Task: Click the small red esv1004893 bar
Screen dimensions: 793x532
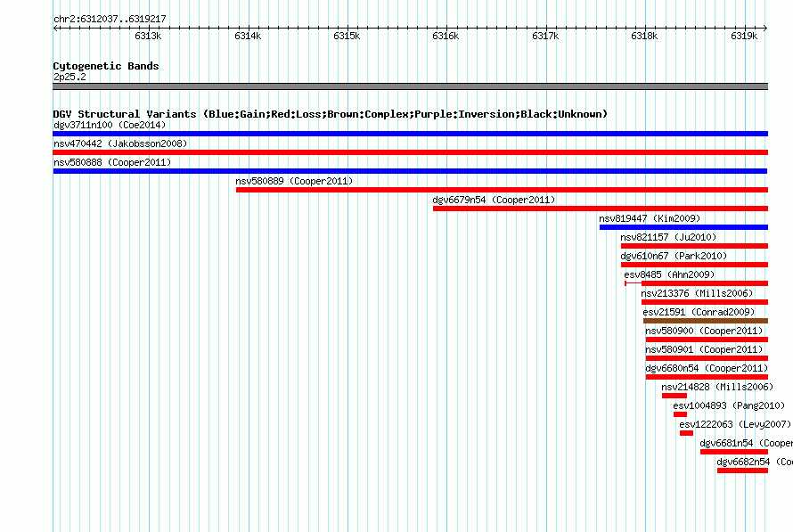Action: [680, 414]
